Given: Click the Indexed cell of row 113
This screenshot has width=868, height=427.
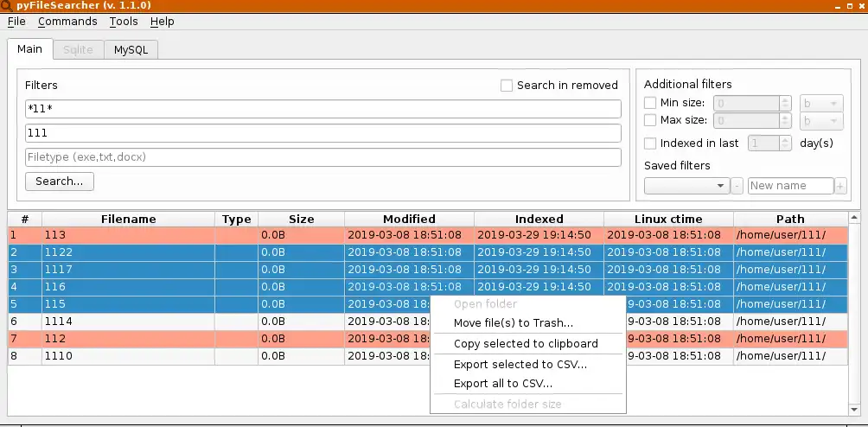Looking at the screenshot, I should point(539,235).
